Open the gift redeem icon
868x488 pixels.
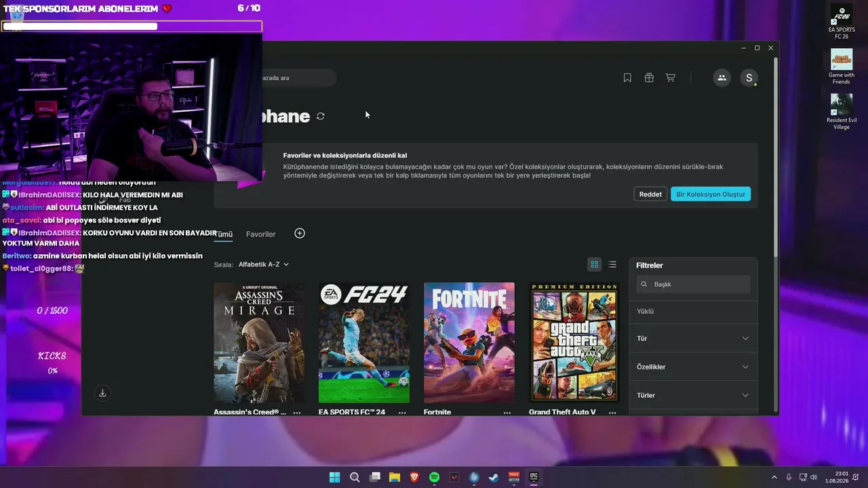point(649,78)
